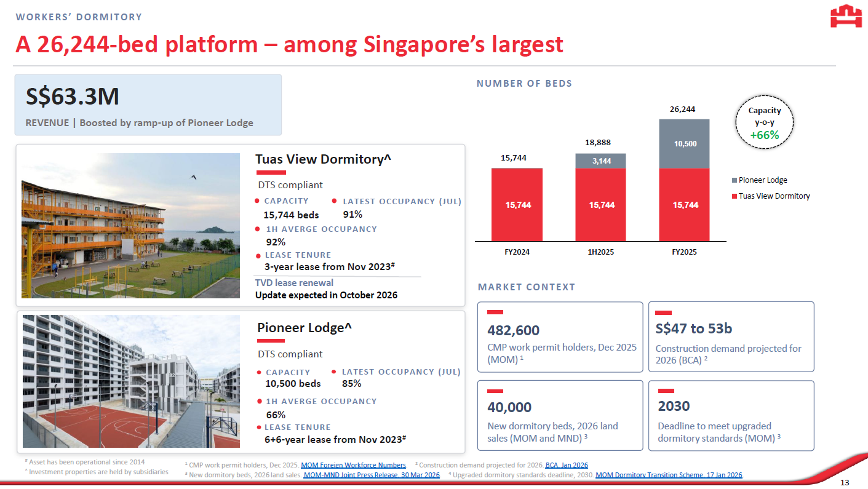Image resolution: width=868 pixels, height=489 pixels.
Task: Click the "WORKERS' DORMITORY" section label
Action: (x=79, y=17)
